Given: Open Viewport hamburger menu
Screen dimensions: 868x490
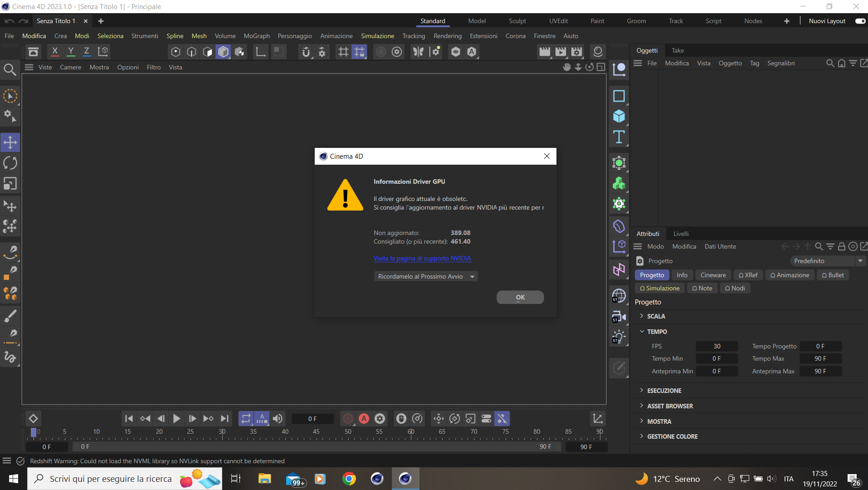Looking at the screenshot, I should [29, 67].
